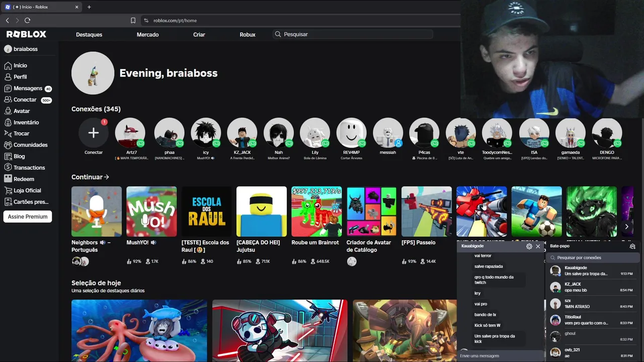This screenshot has height=362, width=644.
Task: Open ghoul conversation in chat list
Action: coord(592,336)
